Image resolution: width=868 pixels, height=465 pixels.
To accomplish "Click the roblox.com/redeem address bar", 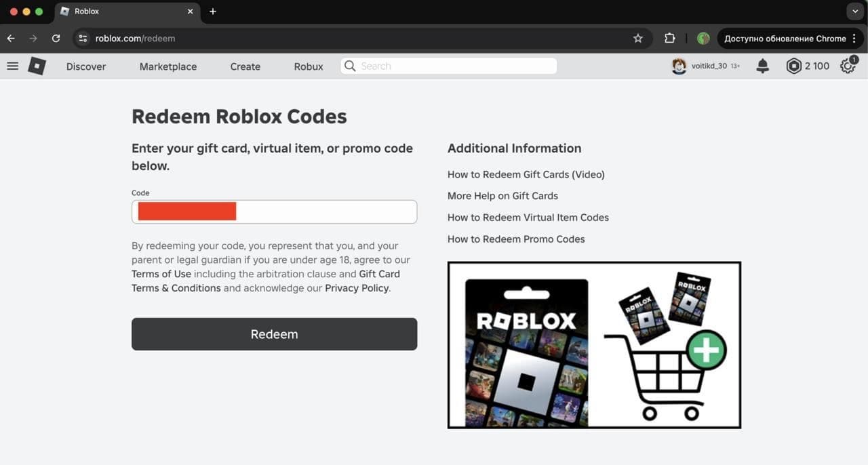I will tap(363, 39).
